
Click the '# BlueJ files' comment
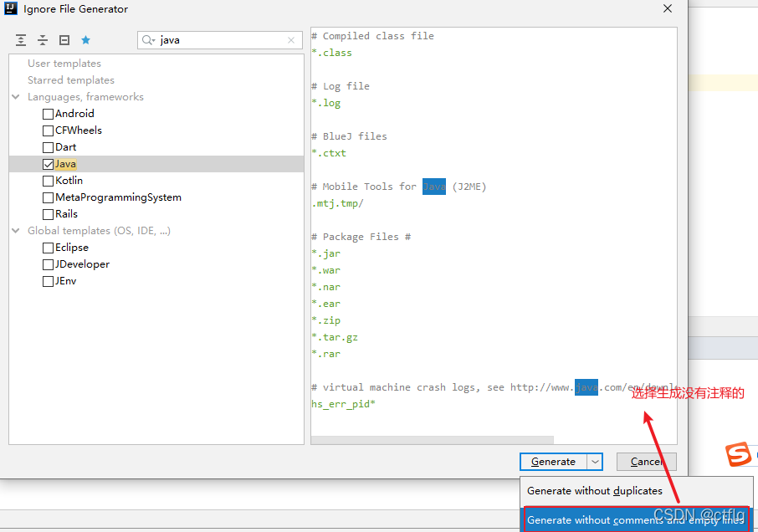349,136
